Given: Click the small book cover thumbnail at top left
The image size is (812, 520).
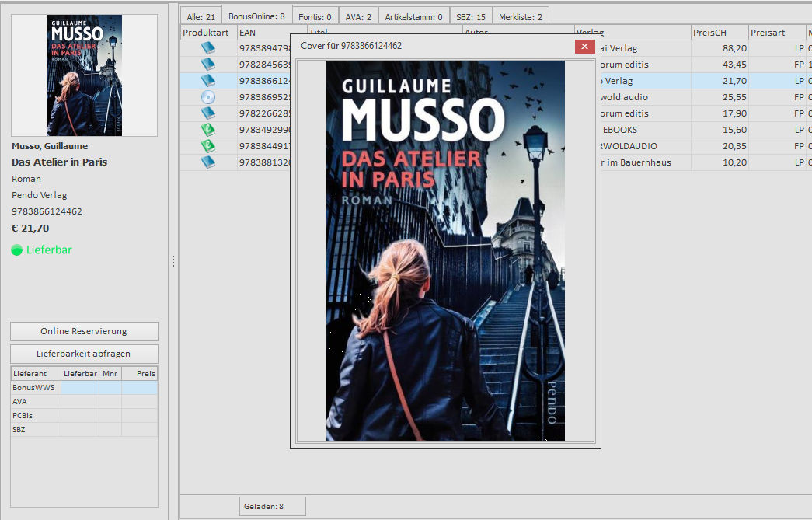Looking at the screenshot, I should tap(84, 75).
